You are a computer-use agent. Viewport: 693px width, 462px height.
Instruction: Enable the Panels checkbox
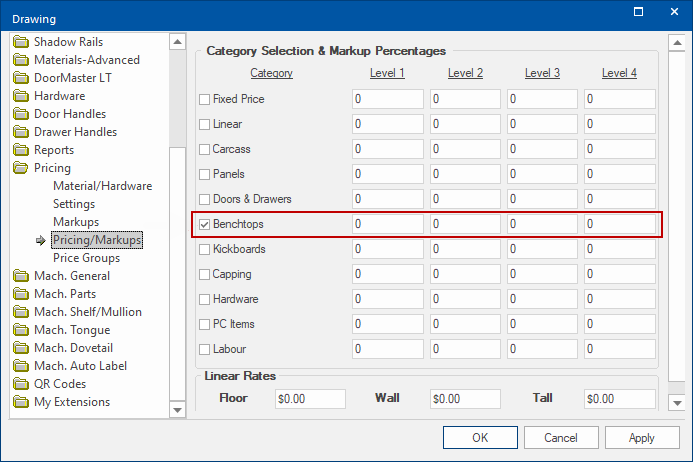pyautogui.click(x=204, y=174)
